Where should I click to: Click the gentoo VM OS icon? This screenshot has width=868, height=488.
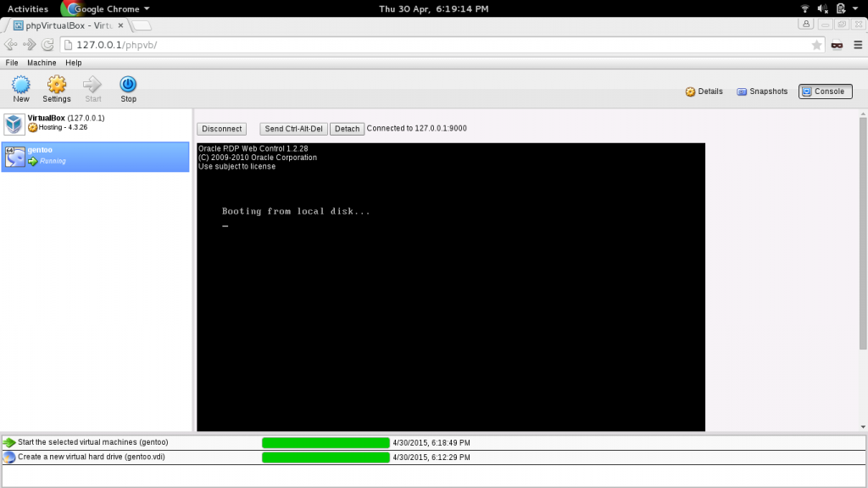click(x=15, y=157)
